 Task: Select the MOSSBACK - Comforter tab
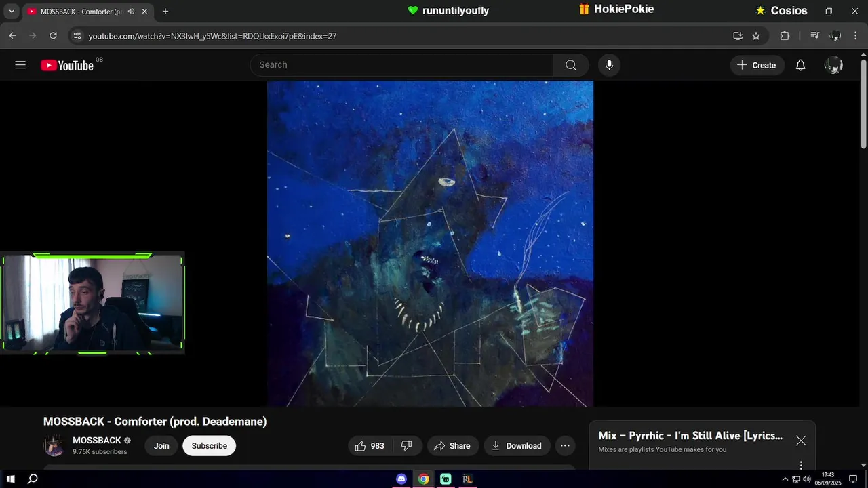coord(88,12)
